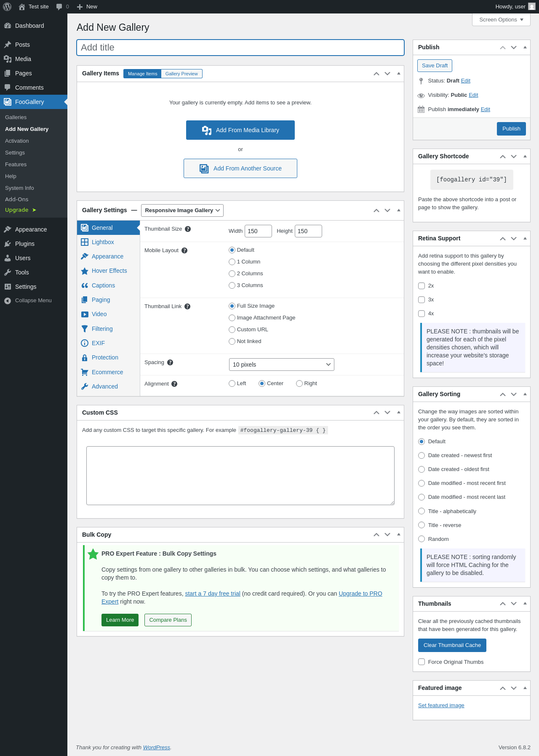Collapse the Gallery Items panel toggle
The height and width of the screenshot is (756, 539).
point(398,74)
